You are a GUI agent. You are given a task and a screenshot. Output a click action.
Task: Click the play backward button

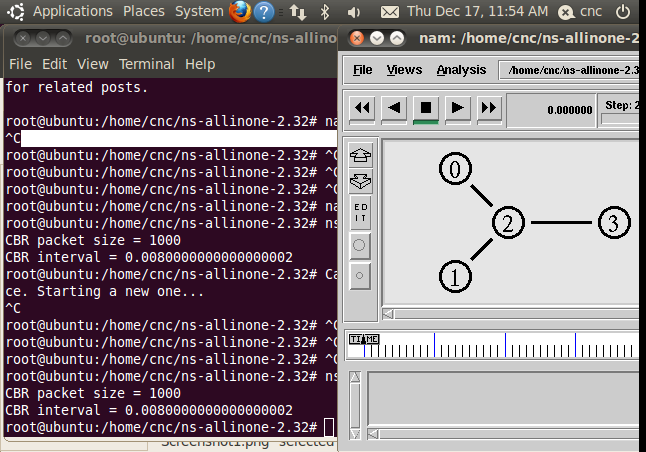(394, 110)
